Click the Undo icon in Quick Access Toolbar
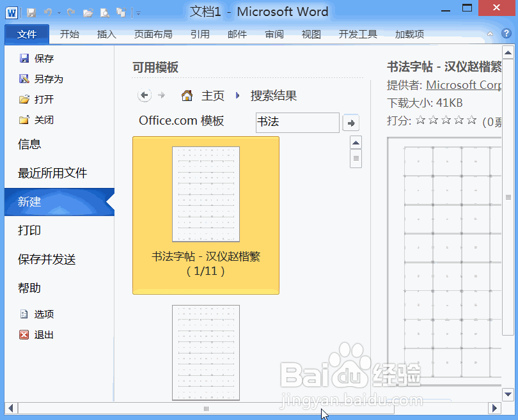 coord(48,13)
